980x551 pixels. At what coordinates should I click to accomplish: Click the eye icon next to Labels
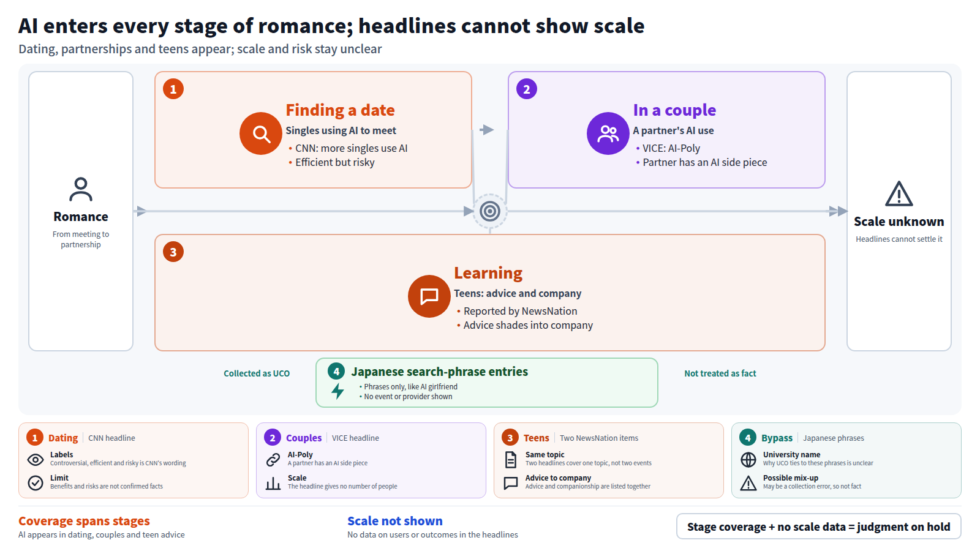pyautogui.click(x=36, y=459)
